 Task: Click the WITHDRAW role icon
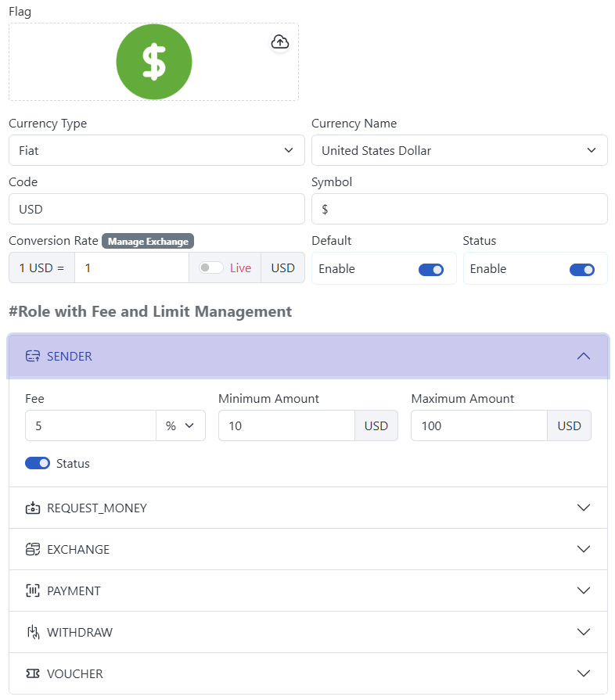point(32,632)
